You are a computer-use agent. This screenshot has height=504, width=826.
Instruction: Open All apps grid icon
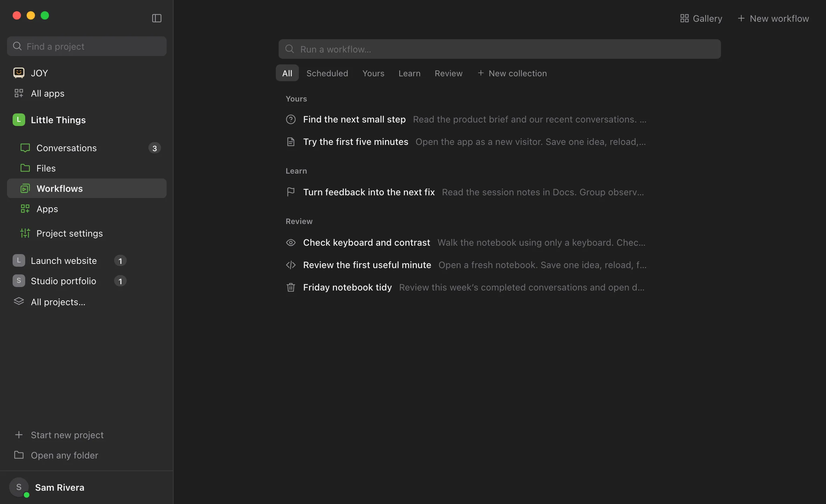click(x=19, y=93)
